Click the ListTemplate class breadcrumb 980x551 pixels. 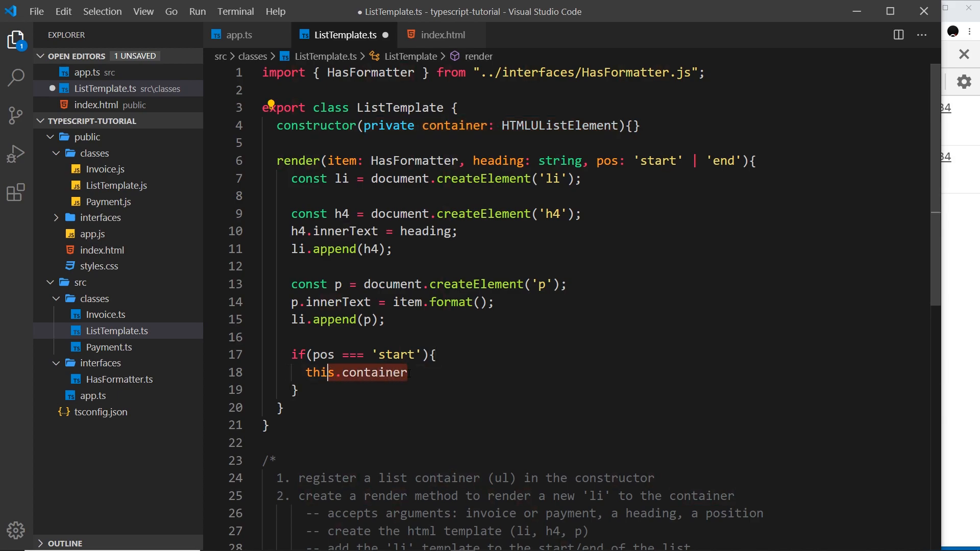pos(410,56)
